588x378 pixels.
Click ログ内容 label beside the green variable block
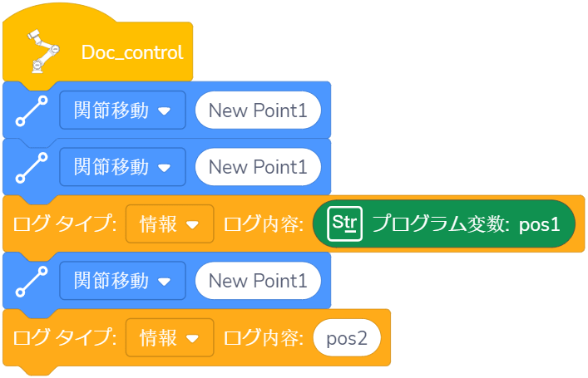coord(264,224)
